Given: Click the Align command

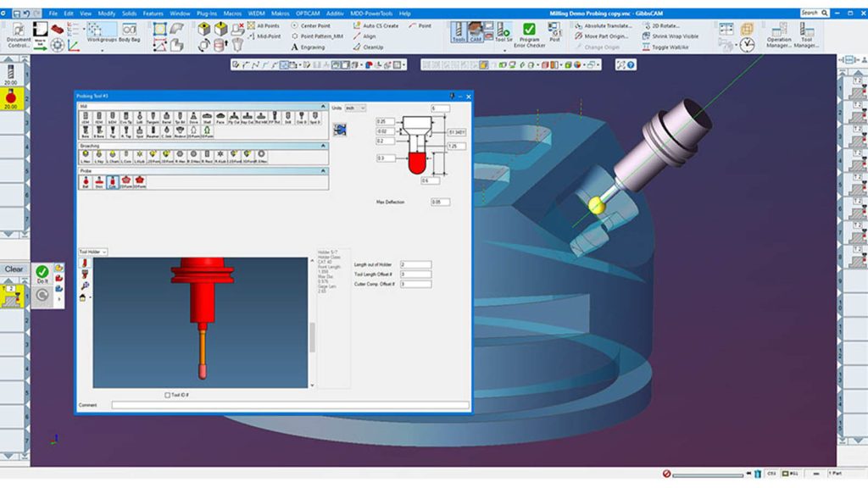Looking at the screenshot, I should click(x=364, y=36).
